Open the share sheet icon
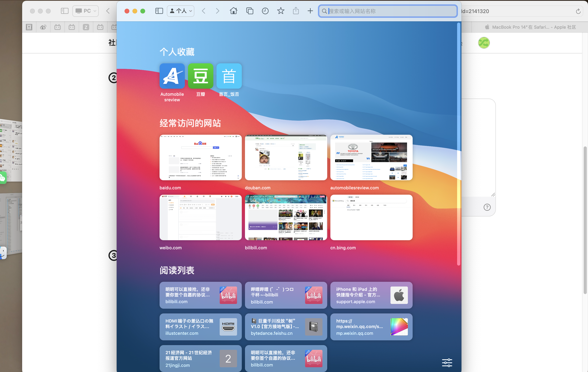Screen dimensions: 588x372 click(x=296, y=11)
